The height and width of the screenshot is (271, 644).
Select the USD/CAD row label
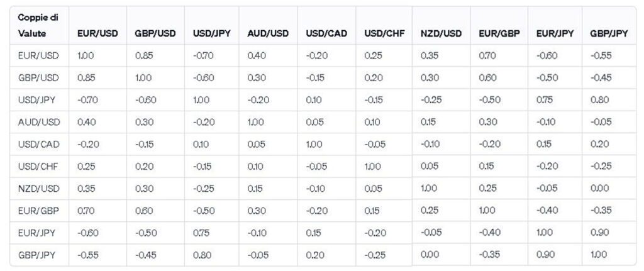tap(39, 145)
